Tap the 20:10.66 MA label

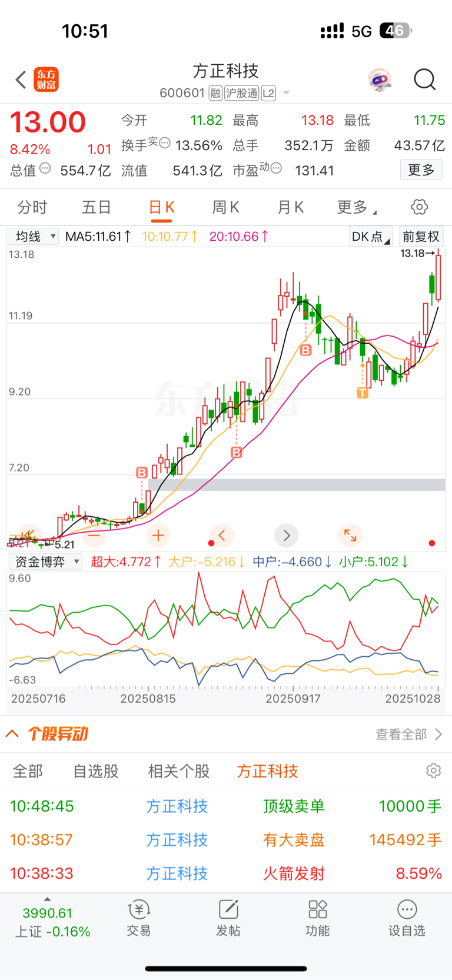[240, 237]
